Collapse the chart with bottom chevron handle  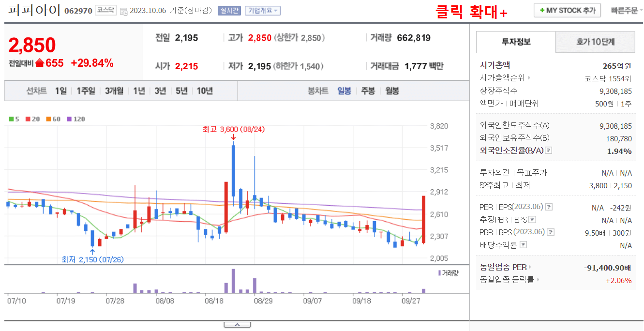[237, 324]
